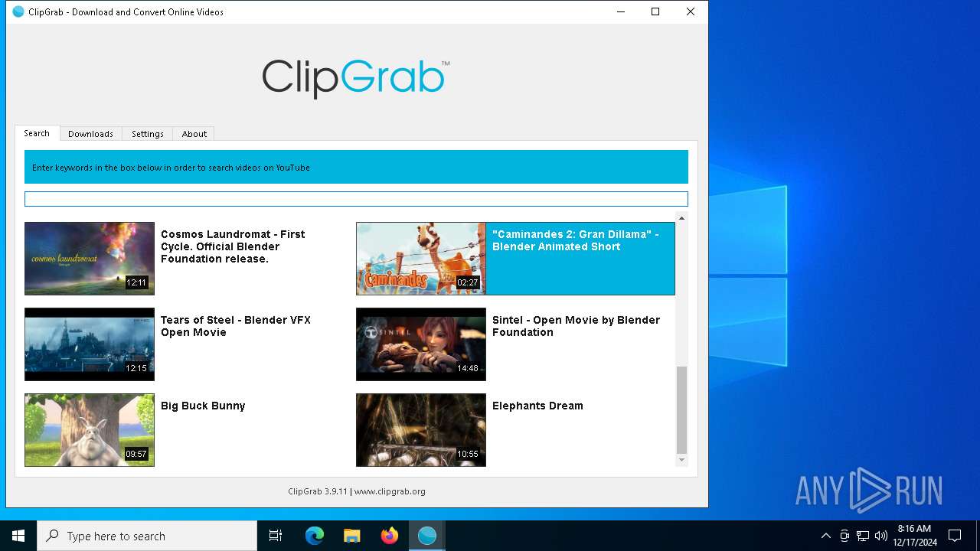980x551 pixels.
Task: Click the results scrollbar down arrow
Action: pyautogui.click(x=681, y=460)
